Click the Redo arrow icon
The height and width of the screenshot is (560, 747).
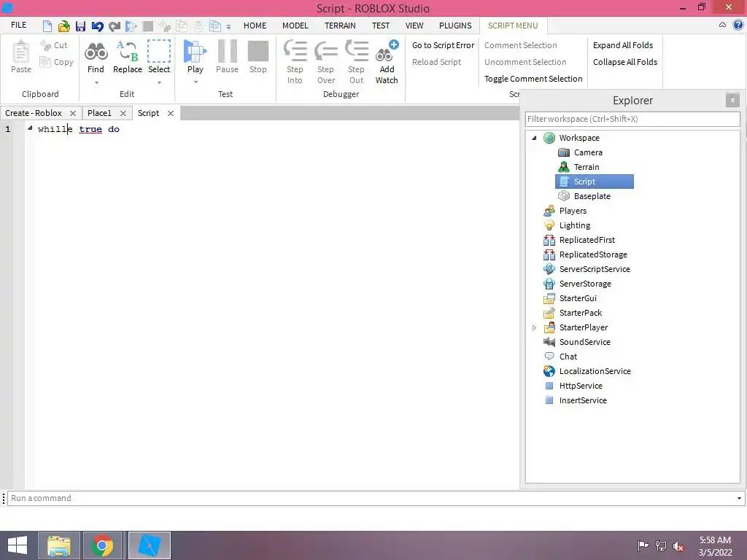(115, 26)
